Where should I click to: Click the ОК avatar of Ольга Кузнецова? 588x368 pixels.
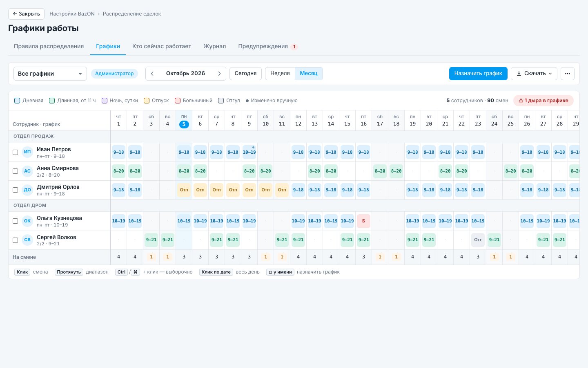(x=27, y=221)
